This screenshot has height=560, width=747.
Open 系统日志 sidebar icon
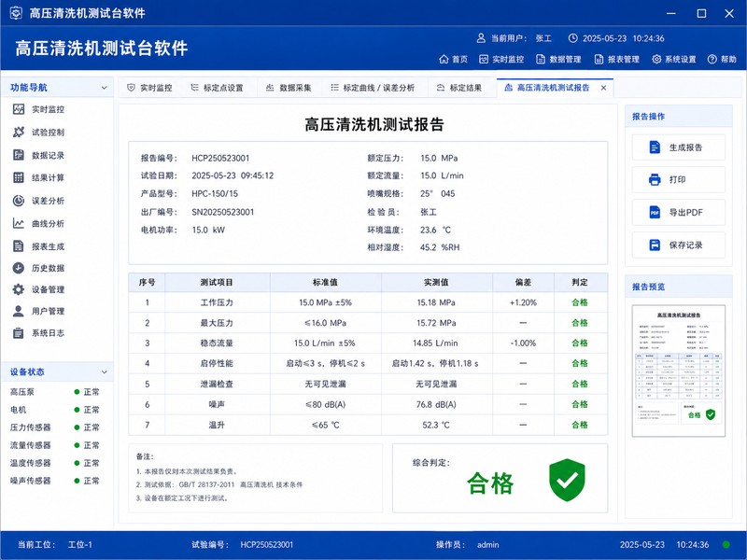click(18, 333)
